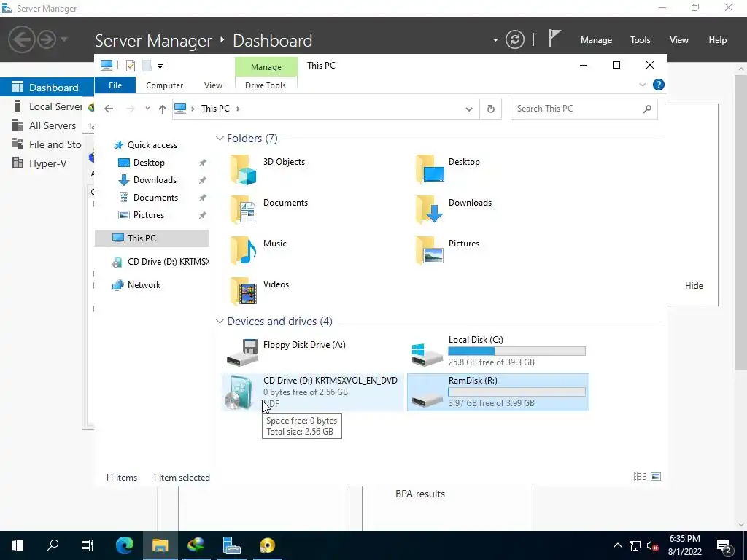Open the Downloads folder in Folders section
Screen dimensions: 747x560
pos(454,209)
